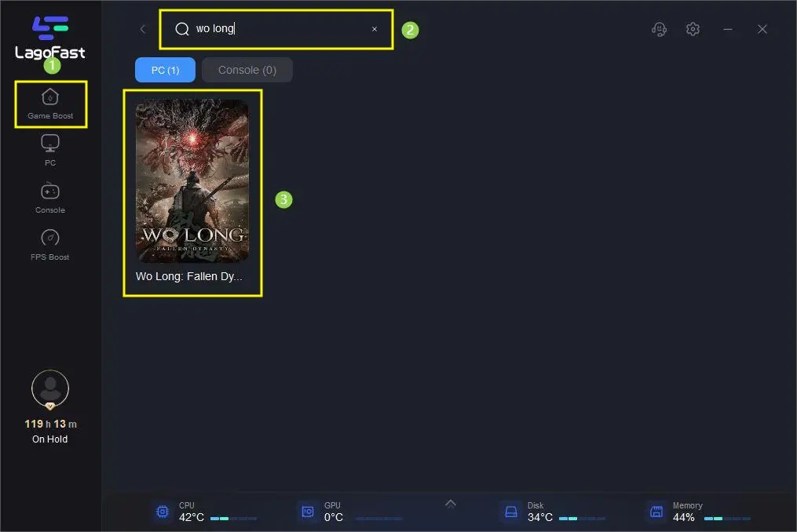Screen dimensions: 797x532
Task: Click the membership badge under the avatar
Action: tap(49, 406)
